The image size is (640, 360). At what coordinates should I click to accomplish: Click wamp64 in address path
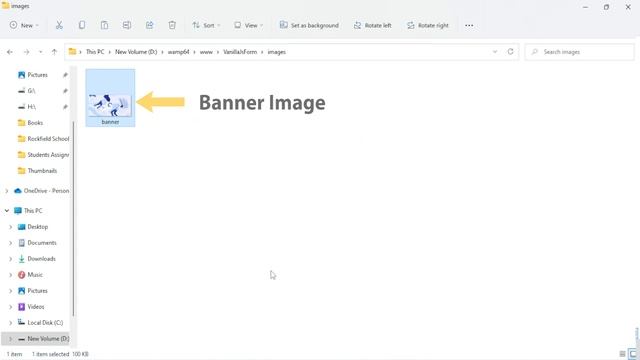[x=178, y=52]
